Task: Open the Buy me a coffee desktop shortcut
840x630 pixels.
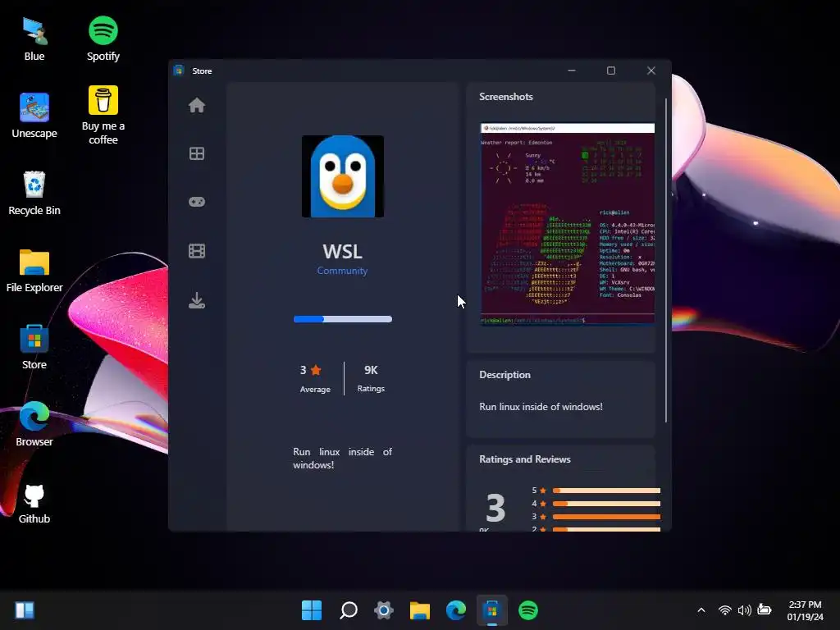Action: (103, 116)
